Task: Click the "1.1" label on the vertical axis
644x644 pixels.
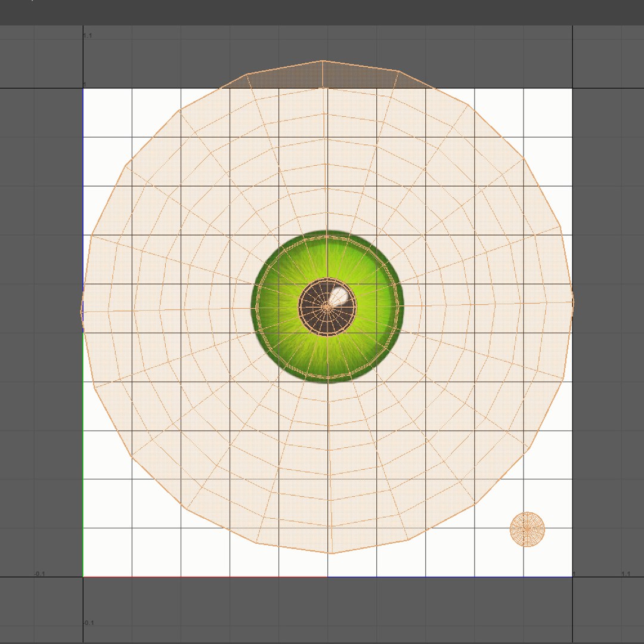Action: pos(88,36)
